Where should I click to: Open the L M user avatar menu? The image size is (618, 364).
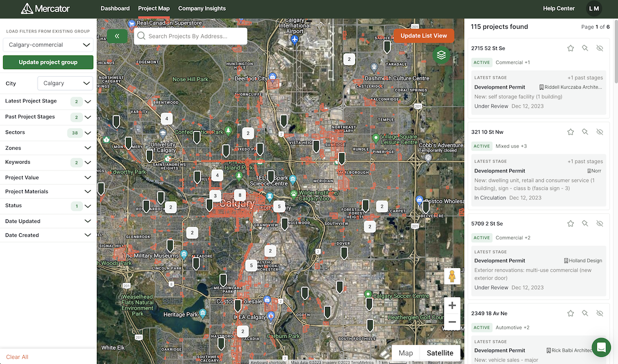pos(594,8)
